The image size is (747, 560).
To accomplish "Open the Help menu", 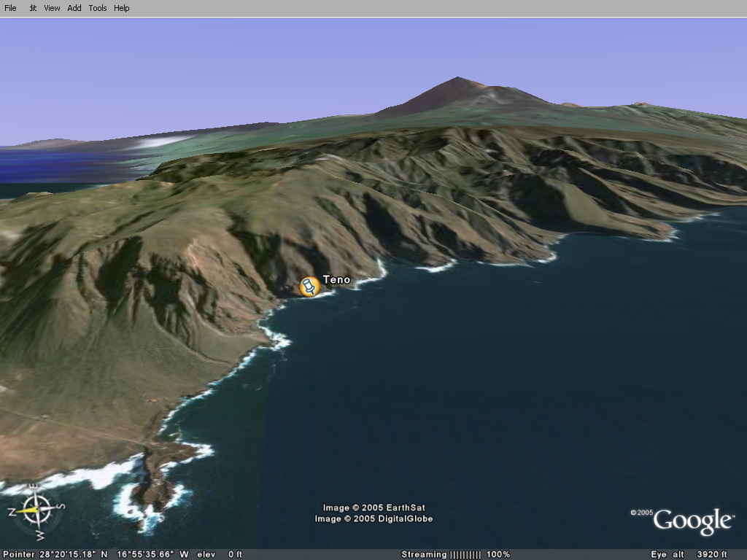I will [x=122, y=8].
